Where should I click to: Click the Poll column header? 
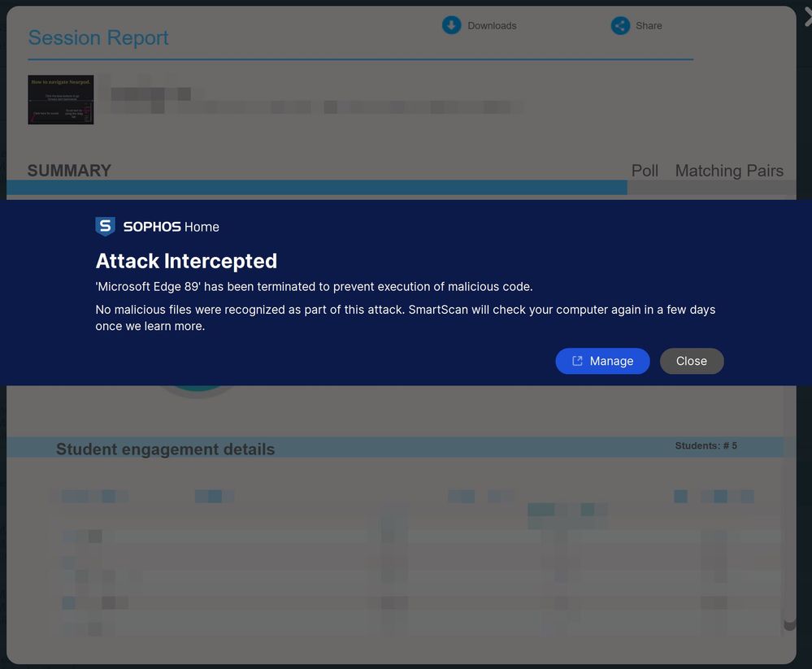(645, 171)
